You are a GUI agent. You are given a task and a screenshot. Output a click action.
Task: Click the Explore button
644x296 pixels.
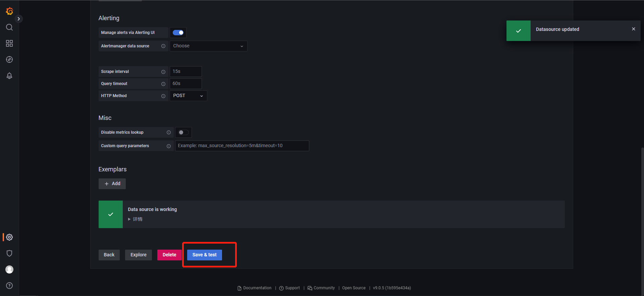(139, 255)
